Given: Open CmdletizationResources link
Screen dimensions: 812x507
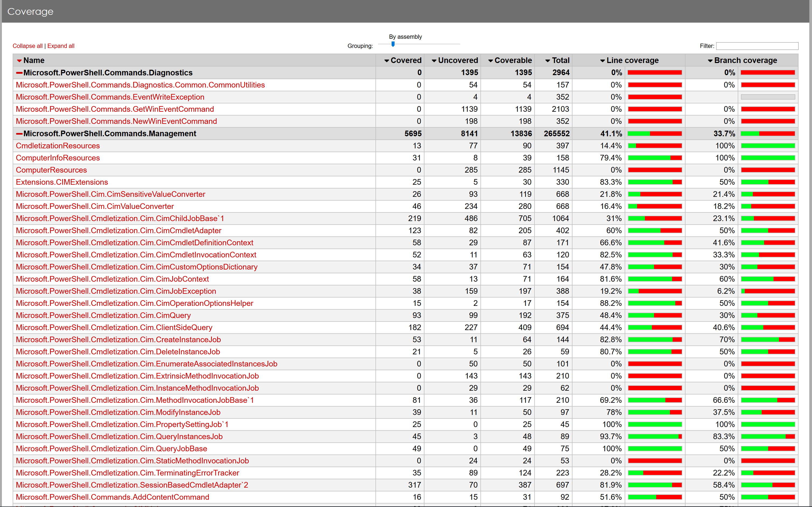Looking at the screenshot, I should pyautogui.click(x=58, y=145).
